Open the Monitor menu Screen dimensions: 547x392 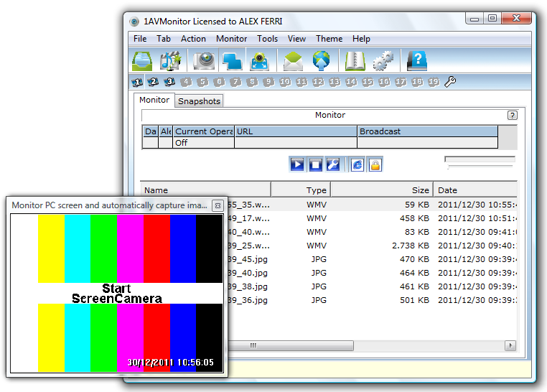[x=231, y=39]
